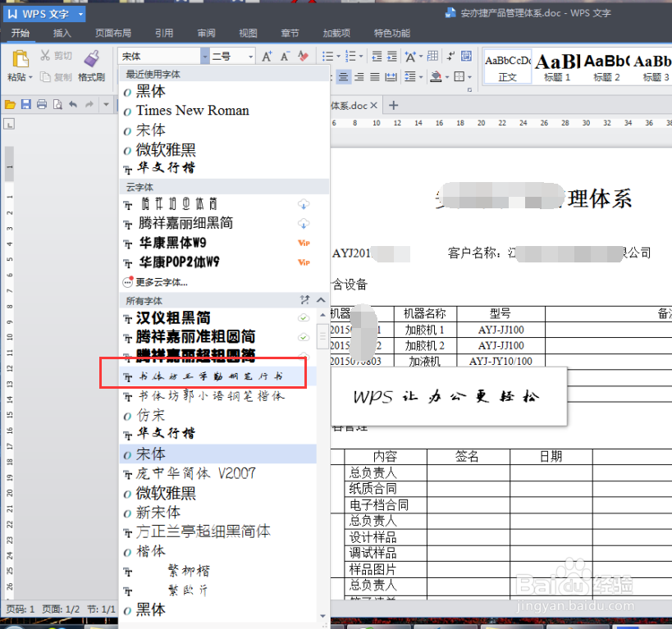Image resolution: width=672 pixels, height=629 pixels.
Task: Click the Decrease indent icon
Action: pyautogui.click(x=377, y=56)
